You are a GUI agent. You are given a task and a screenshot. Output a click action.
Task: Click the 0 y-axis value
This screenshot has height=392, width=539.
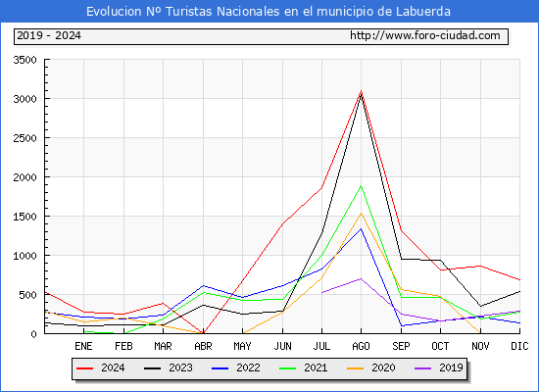click(x=33, y=334)
